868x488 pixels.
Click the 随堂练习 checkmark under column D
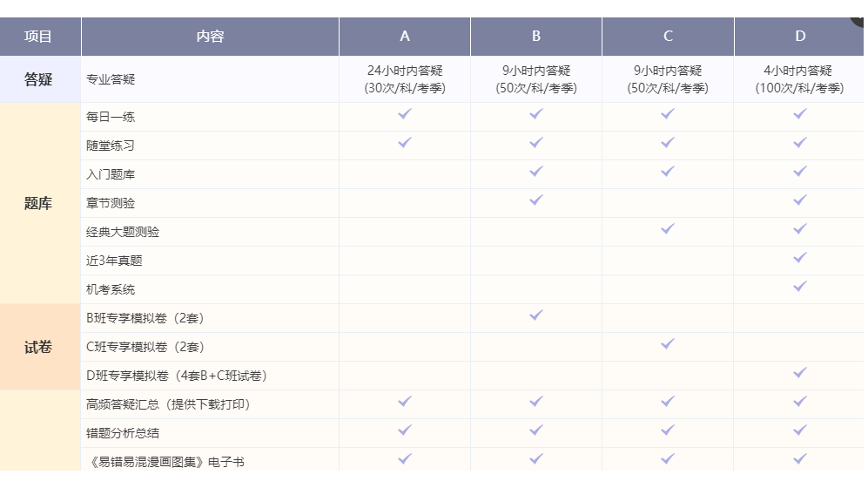point(799,143)
